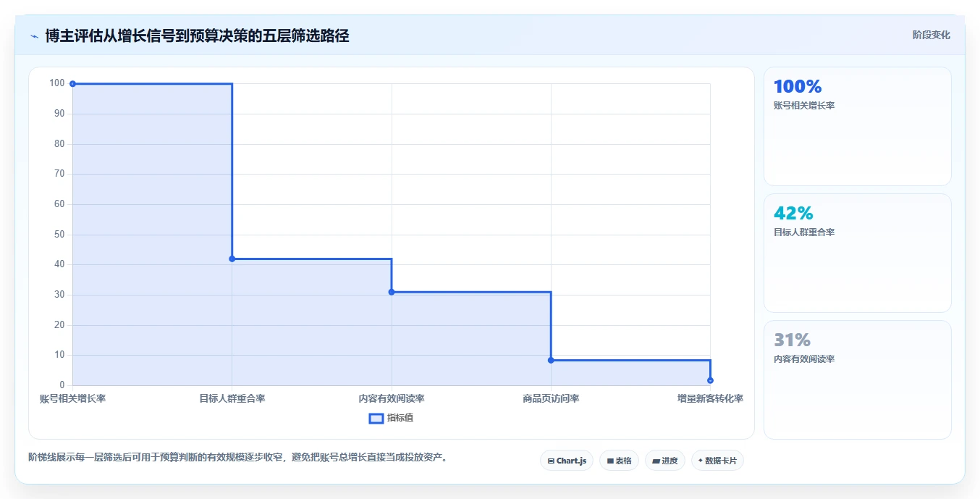The width and height of the screenshot is (980, 499).
Task: Click x-axis label 内容有效阅读率
Action: pos(392,398)
